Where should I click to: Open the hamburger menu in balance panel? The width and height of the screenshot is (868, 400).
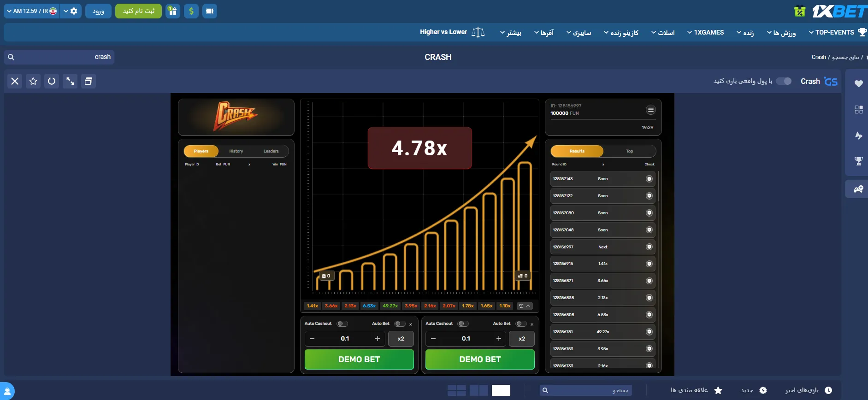pos(650,110)
